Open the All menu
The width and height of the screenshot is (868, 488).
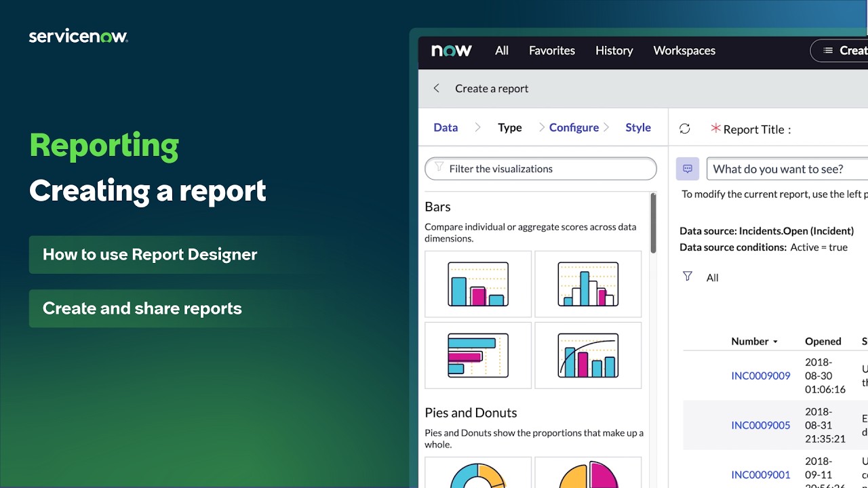tap(502, 51)
